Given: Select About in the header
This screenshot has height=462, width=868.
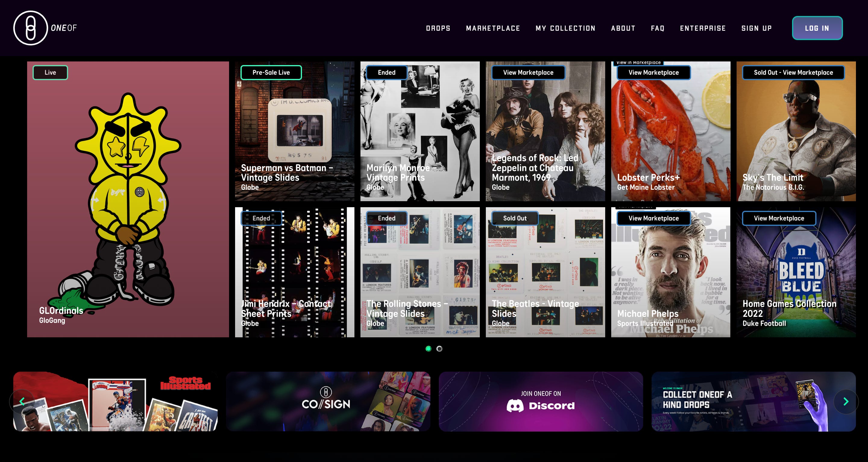Looking at the screenshot, I should click(623, 28).
